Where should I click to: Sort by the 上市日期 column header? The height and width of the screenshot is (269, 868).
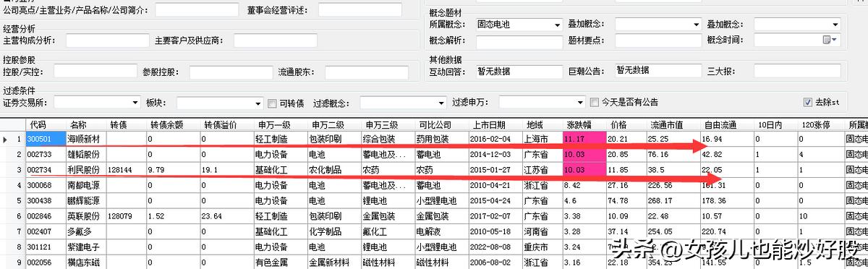pos(496,124)
